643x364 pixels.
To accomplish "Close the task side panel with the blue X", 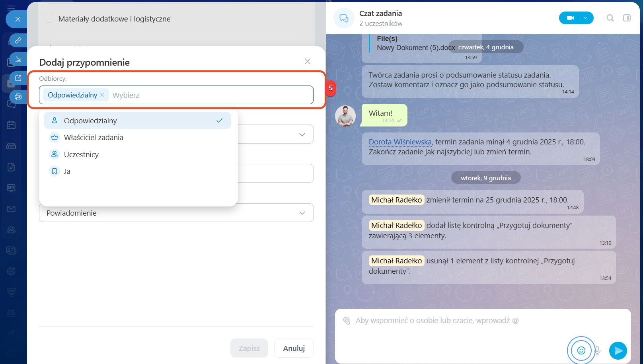I will (x=18, y=19).
